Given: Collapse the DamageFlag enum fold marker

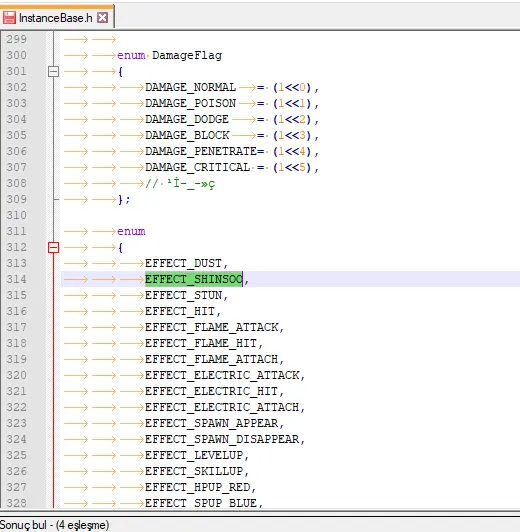Looking at the screenshot, I should point(53,71).
